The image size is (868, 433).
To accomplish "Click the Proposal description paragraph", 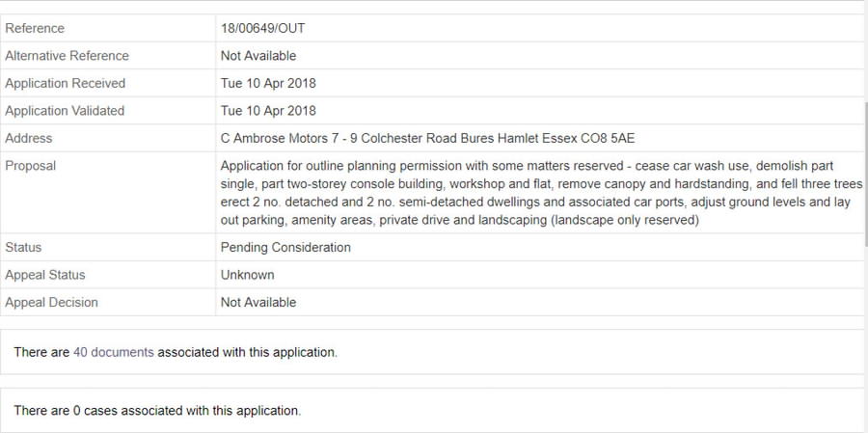I will (x=541, y=193).
